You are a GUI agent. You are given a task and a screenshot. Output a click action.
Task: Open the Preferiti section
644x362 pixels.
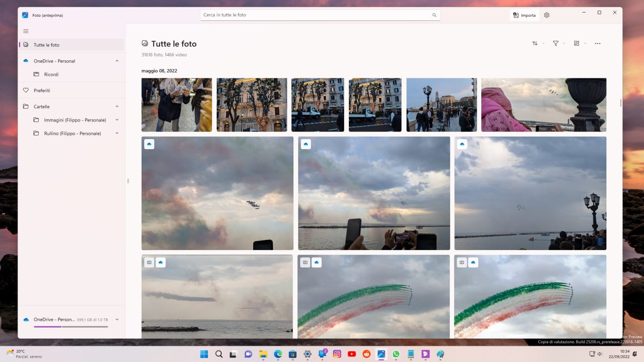[x=42, y=90]
